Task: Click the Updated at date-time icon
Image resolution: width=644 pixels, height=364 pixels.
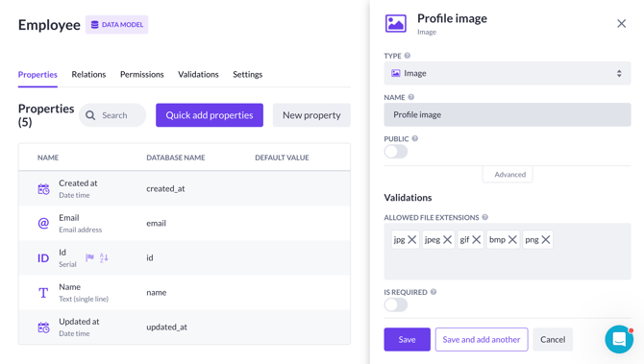Action: click(43, 328)
